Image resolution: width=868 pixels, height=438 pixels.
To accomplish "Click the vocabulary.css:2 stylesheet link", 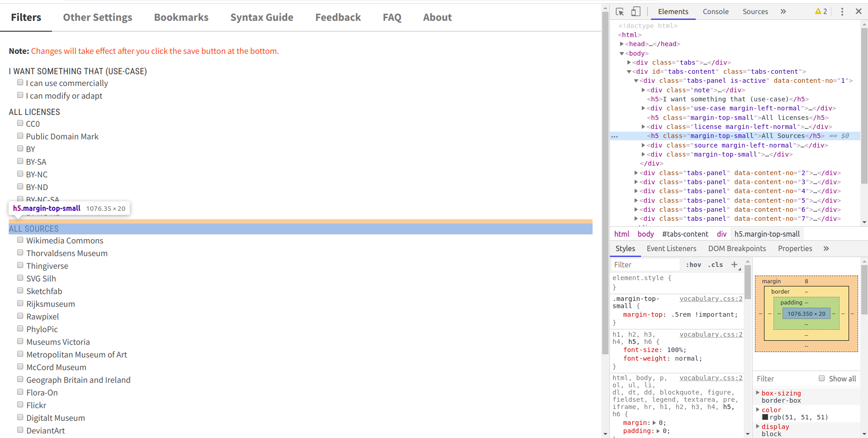I will tap(711, 299).
